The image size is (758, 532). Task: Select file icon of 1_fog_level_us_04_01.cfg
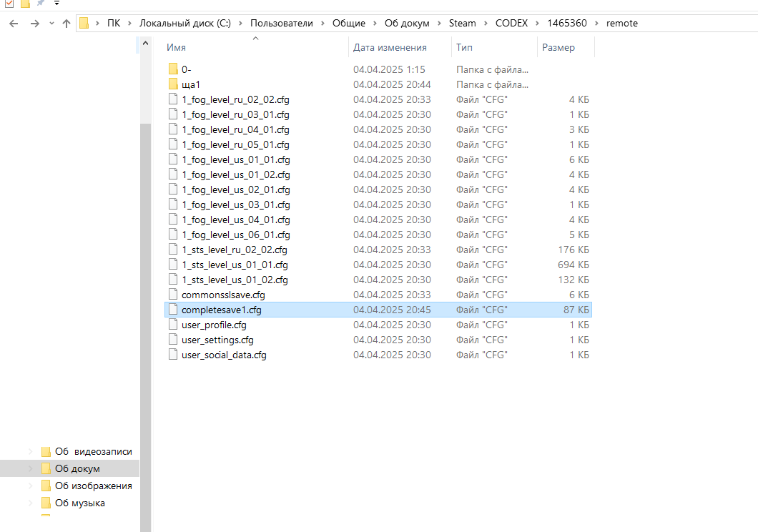point(173,219)
